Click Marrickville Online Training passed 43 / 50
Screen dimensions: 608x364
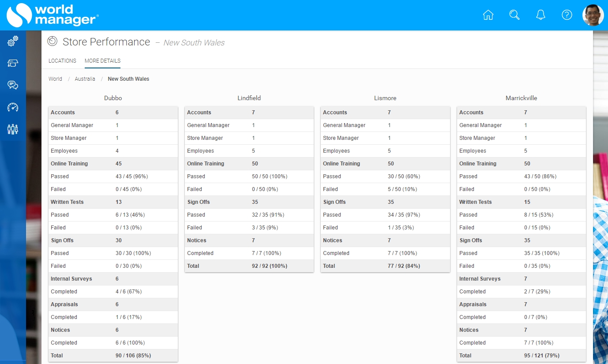click(x=540, y=176)
